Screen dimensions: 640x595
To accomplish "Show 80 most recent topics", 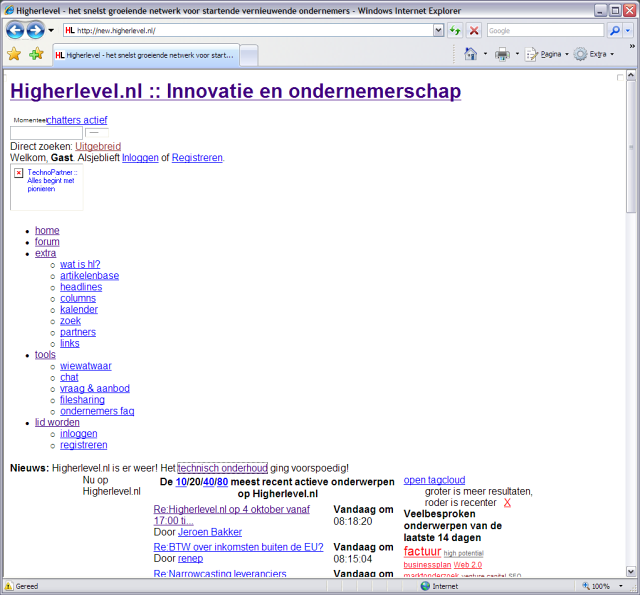I will [222, 482].
